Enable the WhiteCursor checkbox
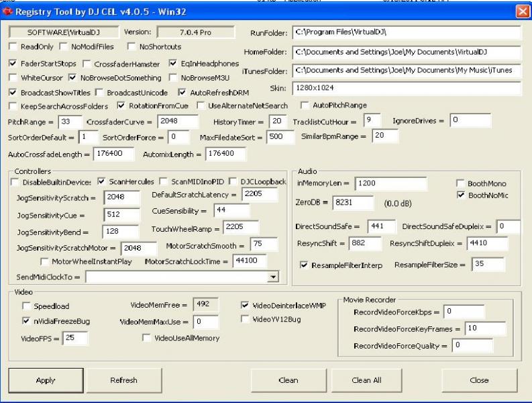The height and width of the screenshot is (403, 532). click(x=13, y=78)
